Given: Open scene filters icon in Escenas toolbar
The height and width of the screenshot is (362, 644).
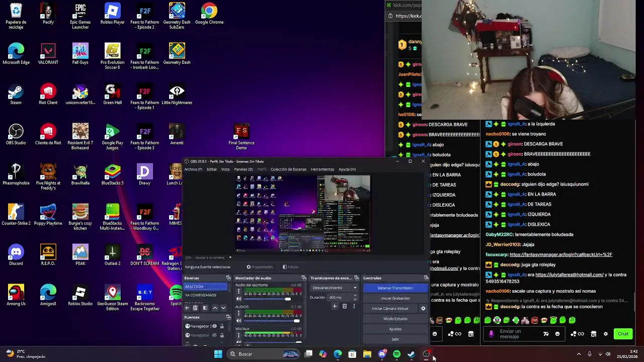Looking at the screenshot, I should [205, 308].
